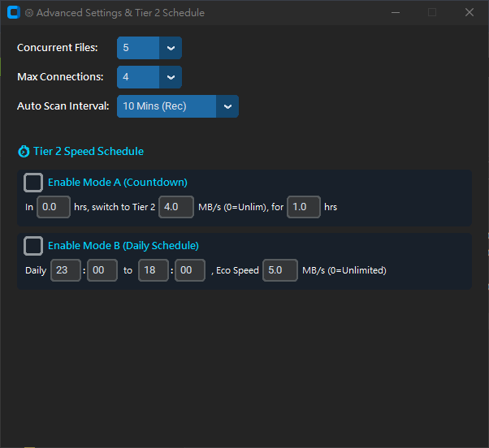Focus the Eco Speed field 5.0

click(x=280, y=270)
